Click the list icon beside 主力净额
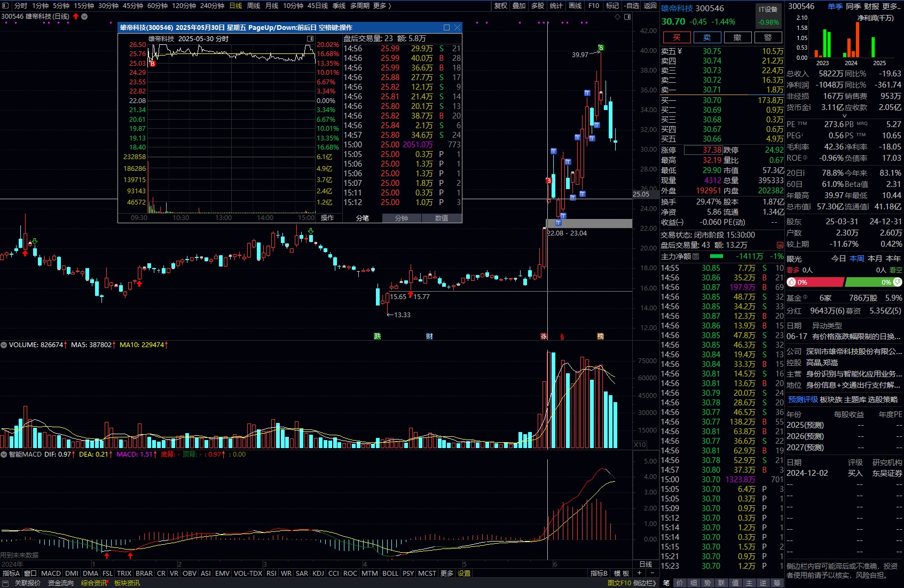 coord(696,256)
